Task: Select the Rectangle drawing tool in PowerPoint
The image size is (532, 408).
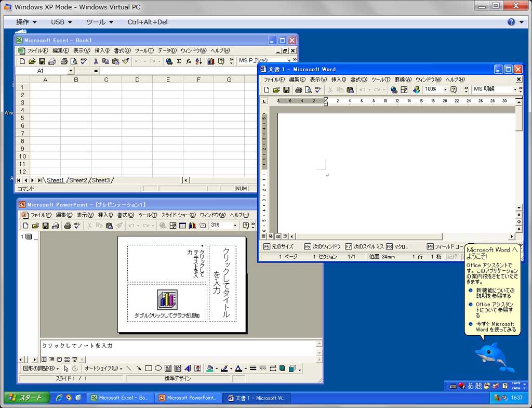Action: tap(148, 368)
